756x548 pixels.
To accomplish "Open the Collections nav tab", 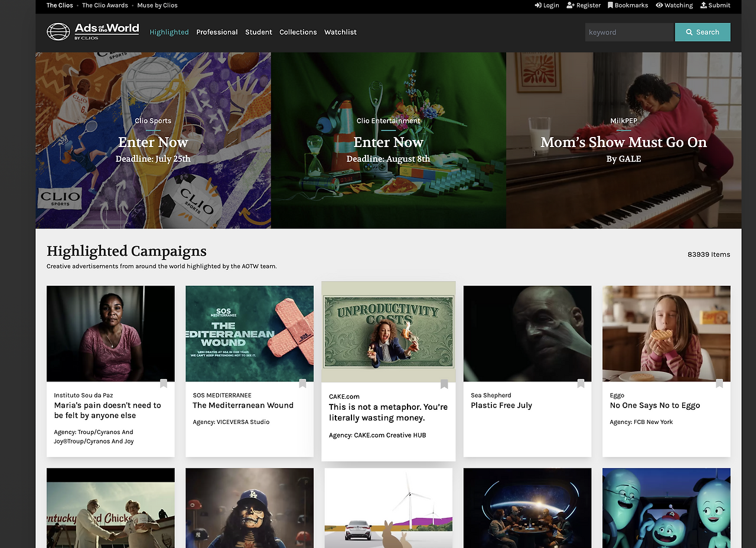I will coord(298,32).
